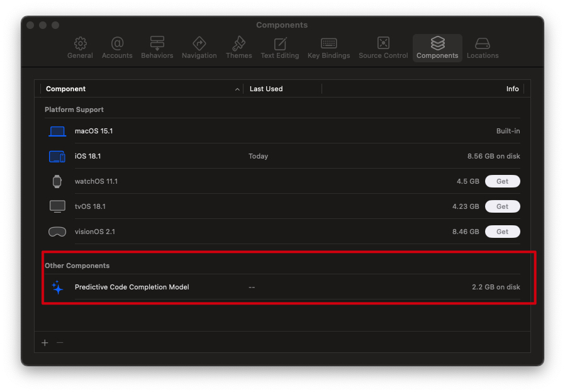Viewport: 565px width, 392px height.
Task: Click the iOS 18.1 device icon
Action: (x=57, y=157)
